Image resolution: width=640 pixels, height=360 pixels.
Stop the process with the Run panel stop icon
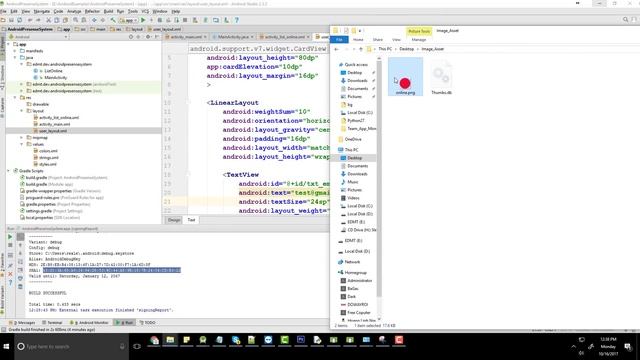(10, 245)
